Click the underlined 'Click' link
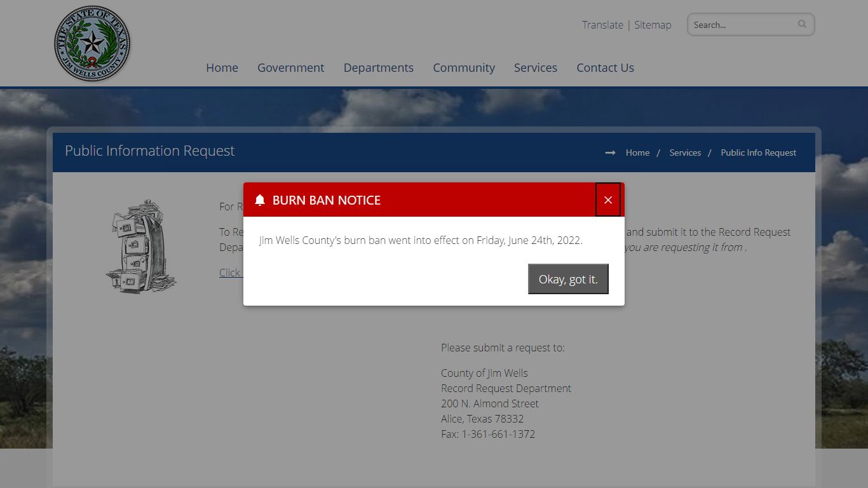Image resolution: width=868 pixels, height=488 pixels. click(x=231, y=273)
